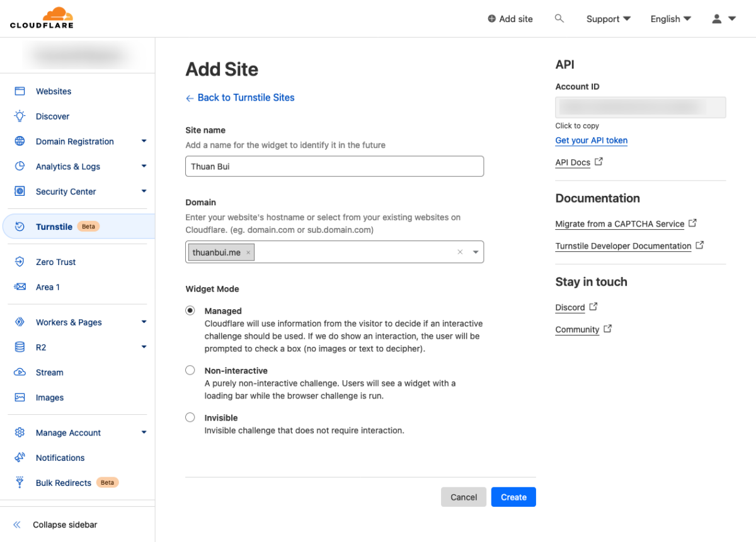756x542 pixels.
Task: Select the Managed widget mode
Action: click(190, 310)
